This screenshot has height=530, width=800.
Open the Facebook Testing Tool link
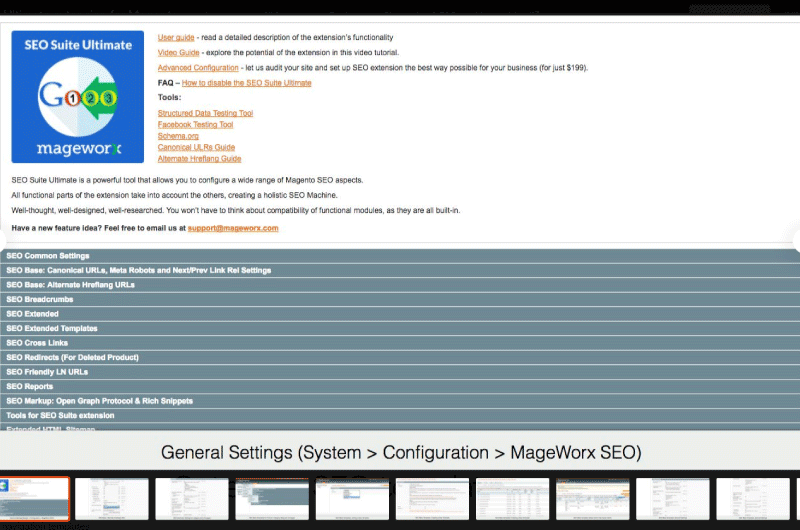click(195, 124)
